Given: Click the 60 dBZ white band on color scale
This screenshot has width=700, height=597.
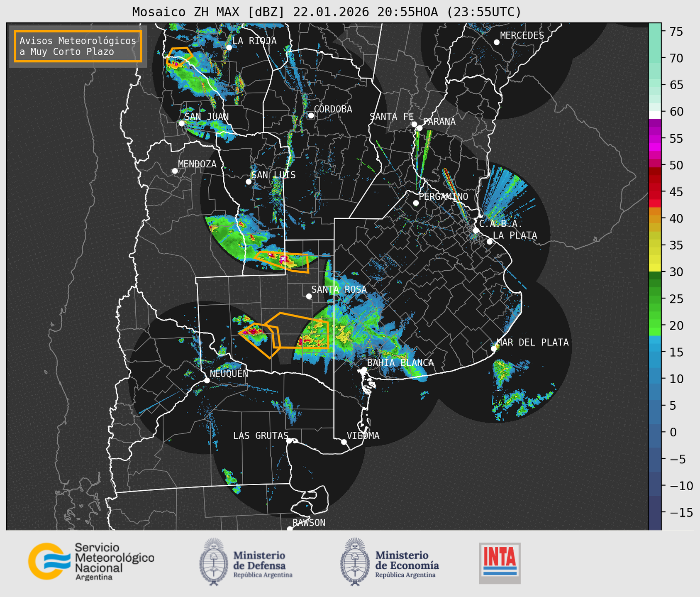Looking at the screenshot, I should point(655,115).
